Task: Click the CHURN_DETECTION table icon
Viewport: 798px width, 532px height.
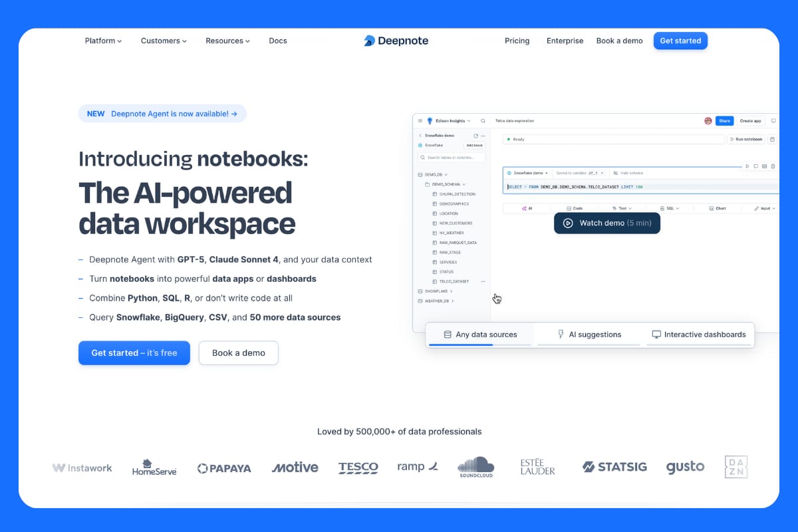Action: (435, 194)
